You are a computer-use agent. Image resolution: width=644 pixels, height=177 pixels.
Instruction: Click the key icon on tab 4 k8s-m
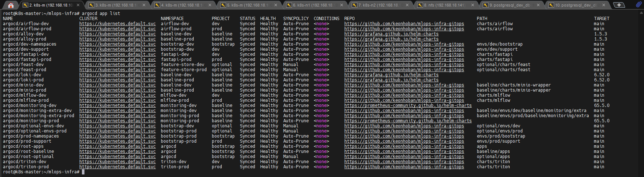tap(157, 5)
